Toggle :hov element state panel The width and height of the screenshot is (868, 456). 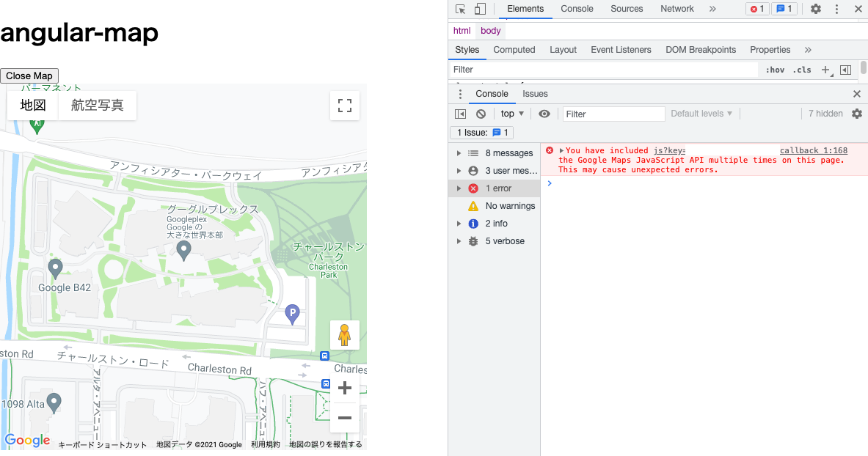775,70
